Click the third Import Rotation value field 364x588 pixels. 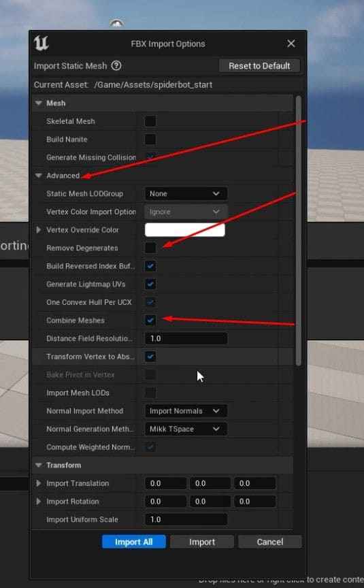pyautogui.click(x=254, y=502)
